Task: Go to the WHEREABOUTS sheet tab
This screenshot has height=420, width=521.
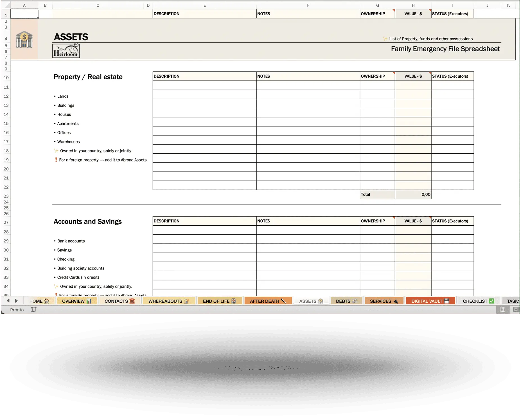Action: click(x=168, y=301)
